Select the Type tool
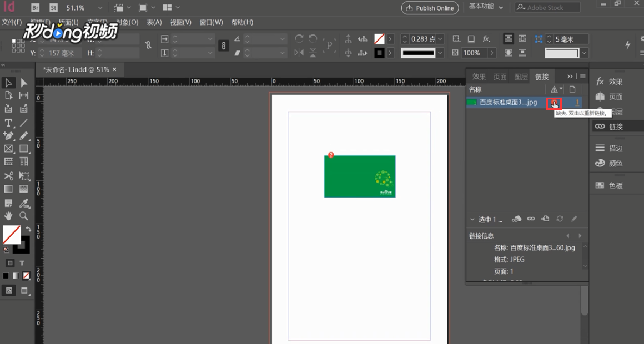This screenshot has width=644, height=344. click(x=8, y=123)
